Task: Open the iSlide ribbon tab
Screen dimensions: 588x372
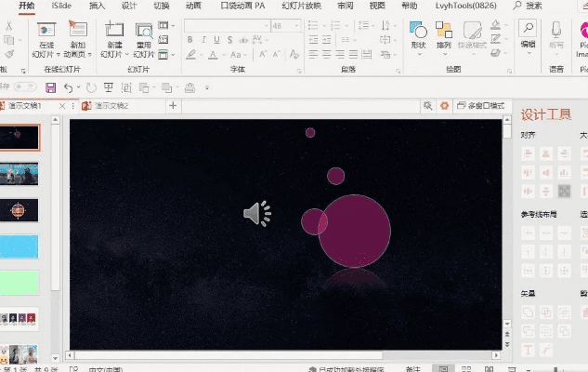Action: tap(61, 6)
